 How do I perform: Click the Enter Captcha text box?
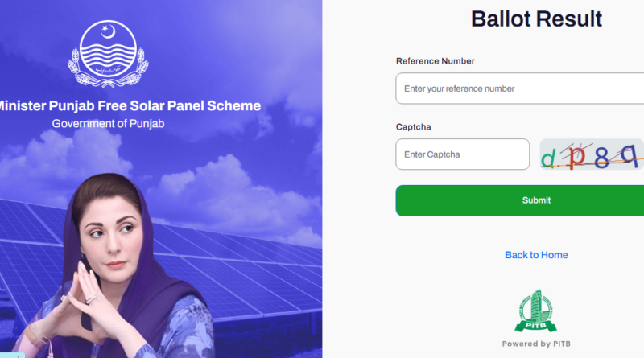462,154
